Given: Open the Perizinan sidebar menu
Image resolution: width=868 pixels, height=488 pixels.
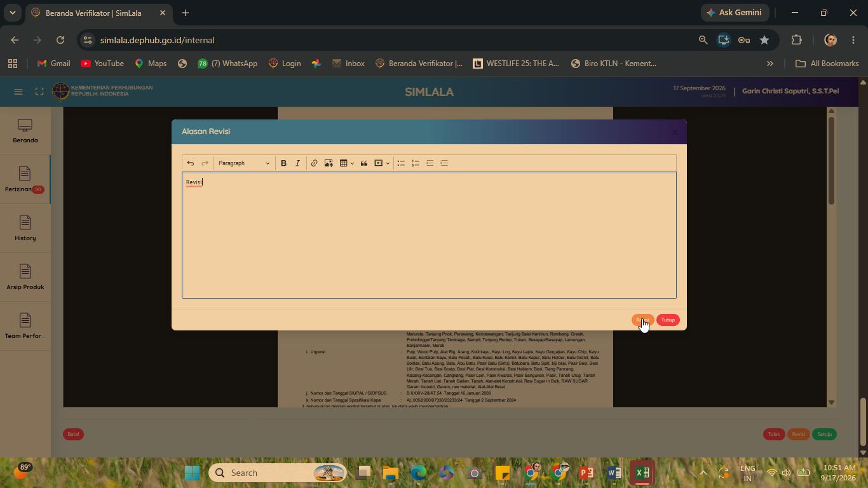Looking at the screenshot, I should coord(25,180).
